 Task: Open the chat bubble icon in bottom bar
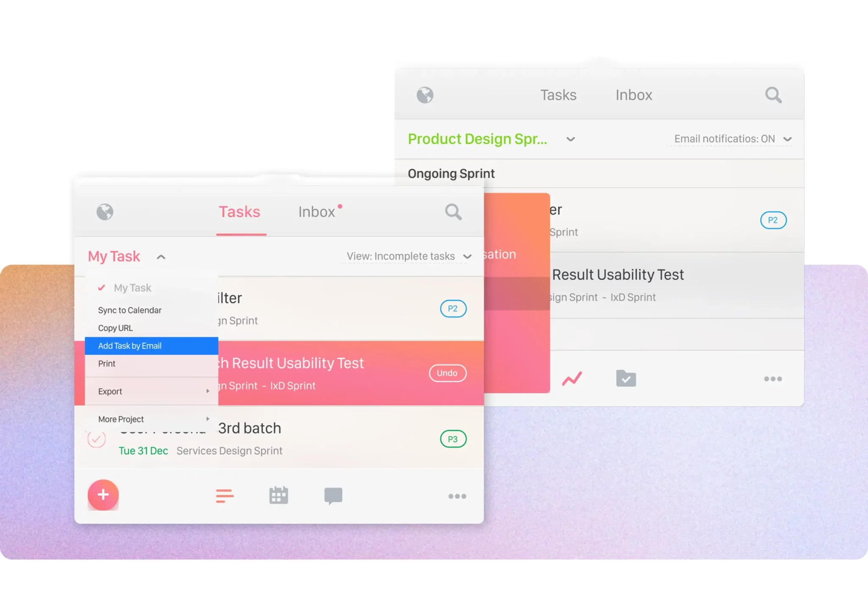(x=333, y=495)
